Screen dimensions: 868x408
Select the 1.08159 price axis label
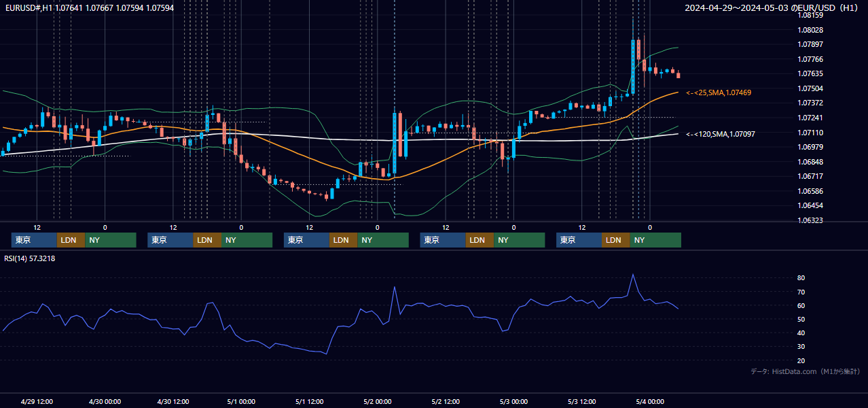[x=810, y=15]
